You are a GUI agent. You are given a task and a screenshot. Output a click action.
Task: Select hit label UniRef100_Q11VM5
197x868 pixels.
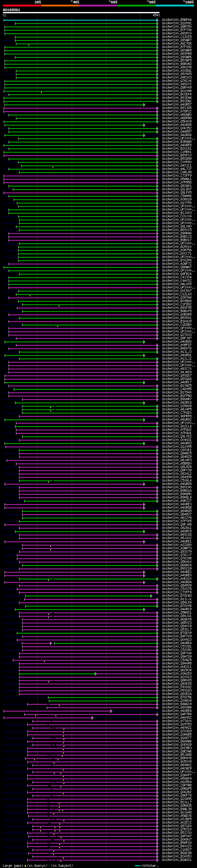[176, 447]
